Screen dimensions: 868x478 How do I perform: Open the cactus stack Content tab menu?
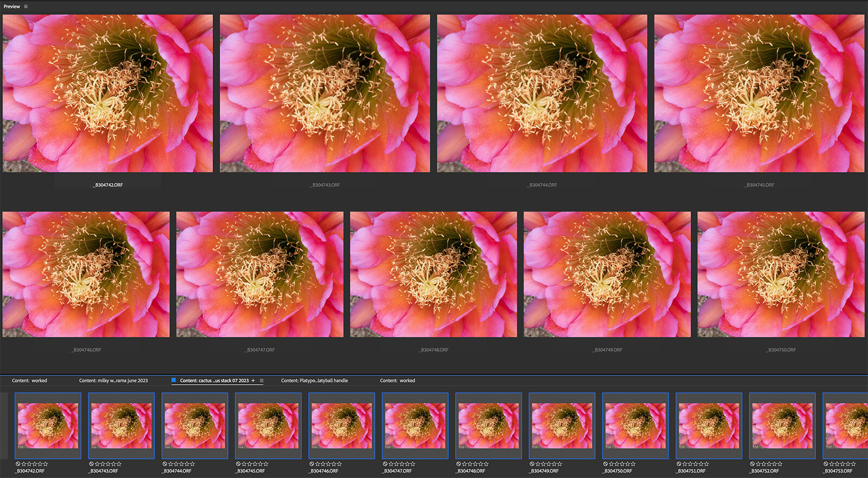coord(261,380)
